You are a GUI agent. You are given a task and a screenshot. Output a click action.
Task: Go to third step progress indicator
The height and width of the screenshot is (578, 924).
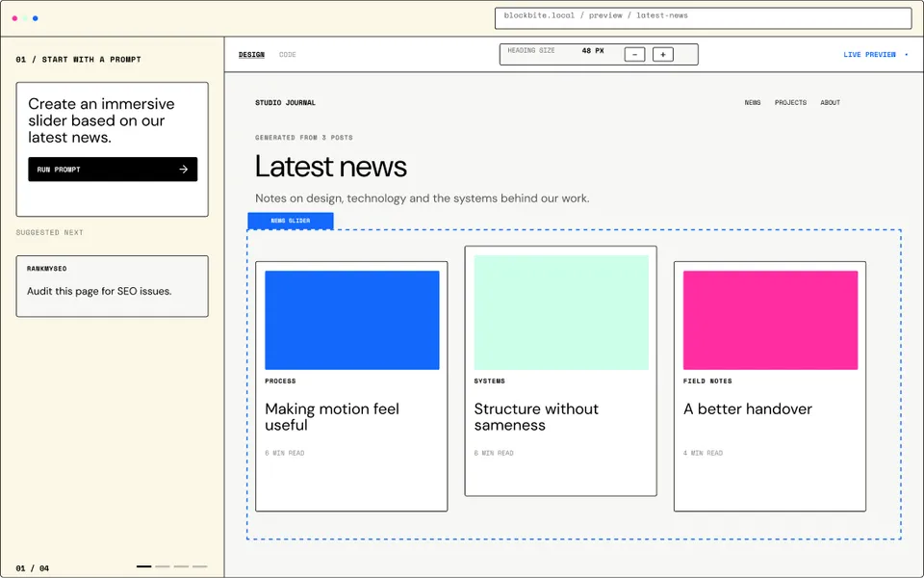tap(182, 566)
